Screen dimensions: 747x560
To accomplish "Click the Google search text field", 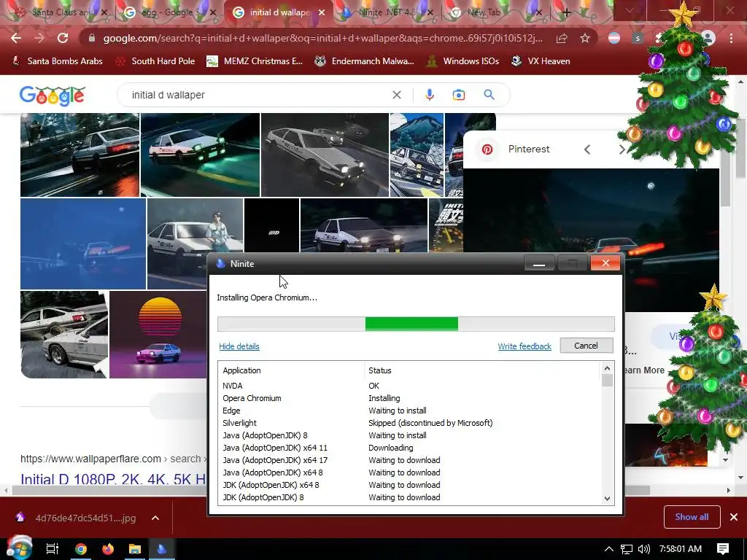I will 258,95.
